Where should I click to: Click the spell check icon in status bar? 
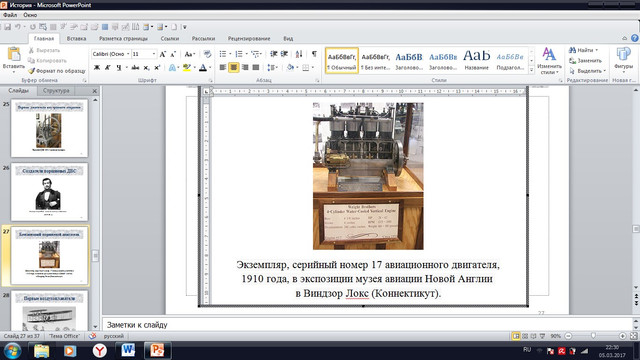[93, 336]
